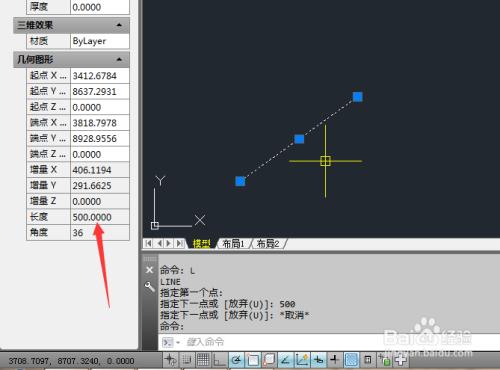Toggle Ortho Mode in status bar
The image size is (500, 370).
tap(219, 360)
